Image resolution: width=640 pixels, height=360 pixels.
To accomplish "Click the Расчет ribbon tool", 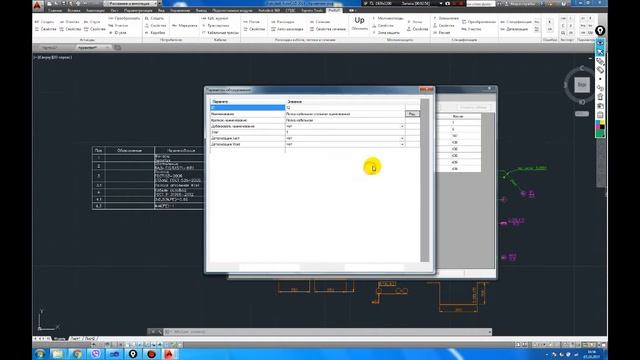I will (x=442, y=33).
